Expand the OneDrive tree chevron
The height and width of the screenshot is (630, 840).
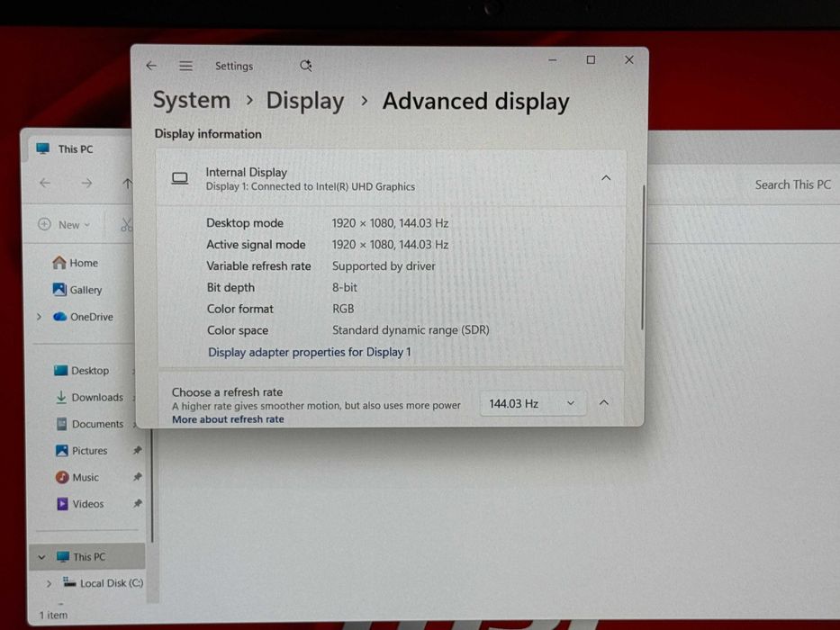tap(39, 317)
